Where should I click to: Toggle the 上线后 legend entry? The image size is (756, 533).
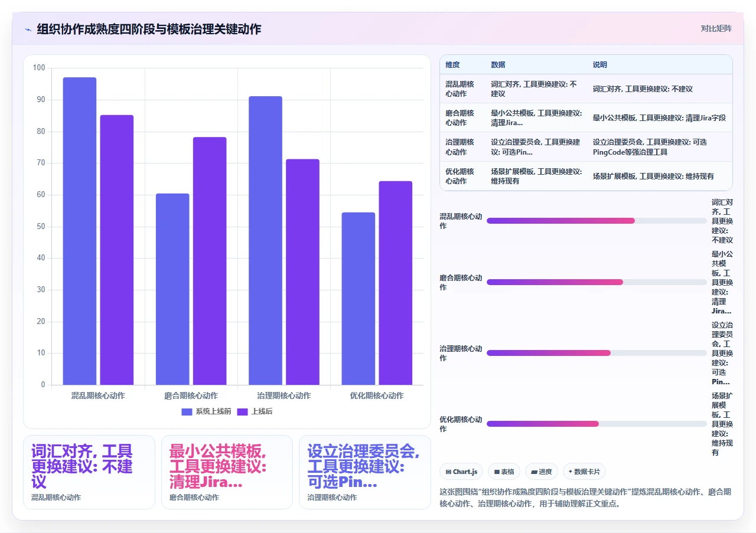pyautogui.click(x=255, y=411)
